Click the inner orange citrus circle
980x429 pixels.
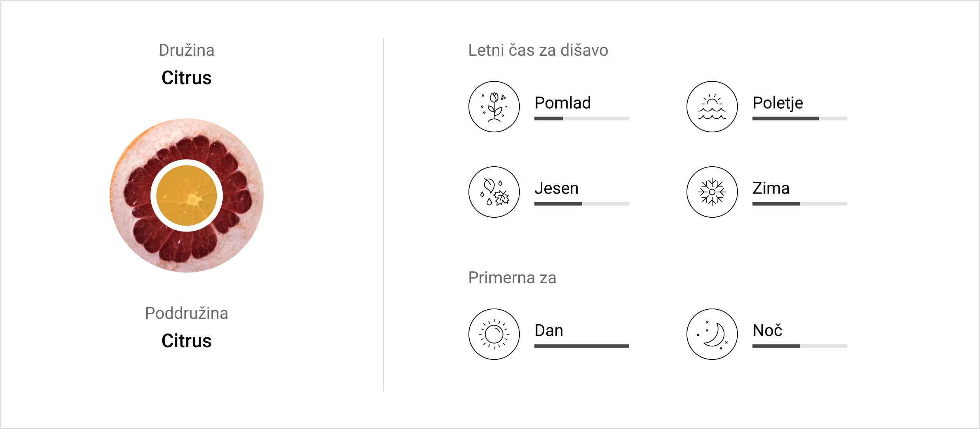(x=186, y=196)
